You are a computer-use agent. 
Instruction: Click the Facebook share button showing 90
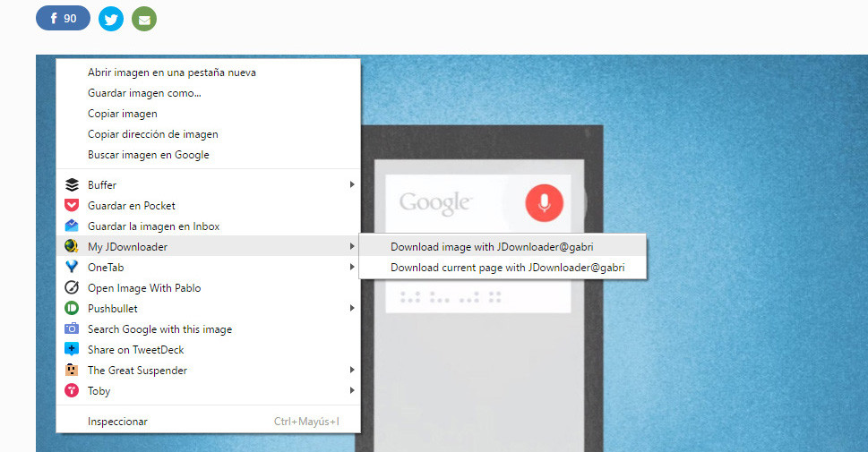point(63,18)
